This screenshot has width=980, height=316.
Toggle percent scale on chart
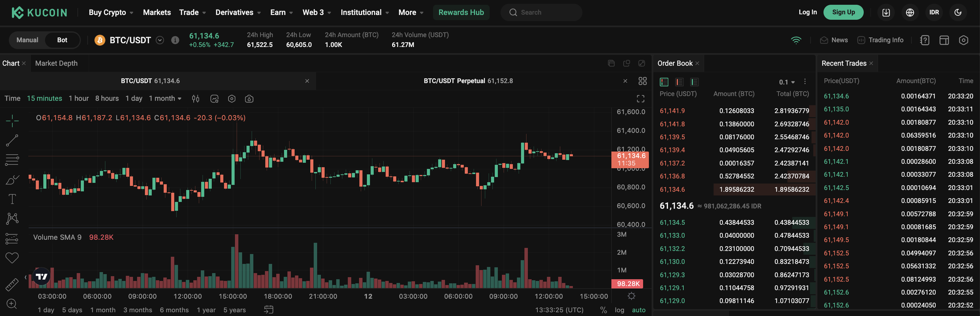603,310
